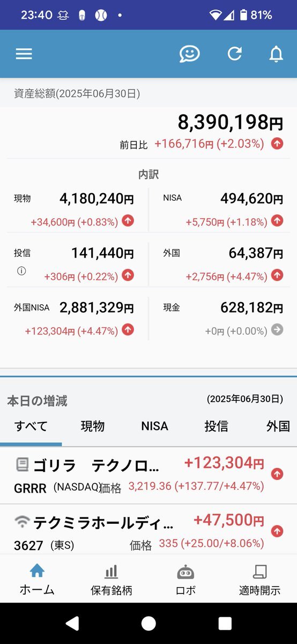The height and width of the screenshot is (644, 297).
Task: Open the 適時開示 disclosures tab
Action: pos(259,581)
